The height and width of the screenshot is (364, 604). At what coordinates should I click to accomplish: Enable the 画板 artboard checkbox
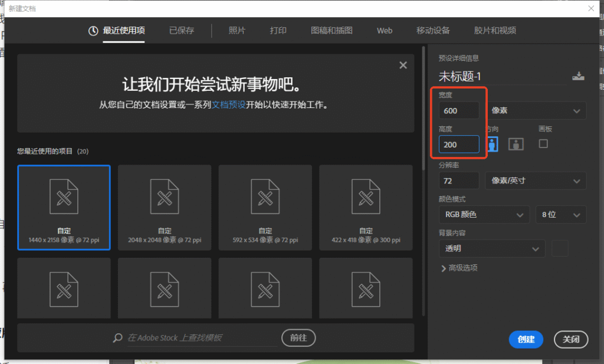543,144
